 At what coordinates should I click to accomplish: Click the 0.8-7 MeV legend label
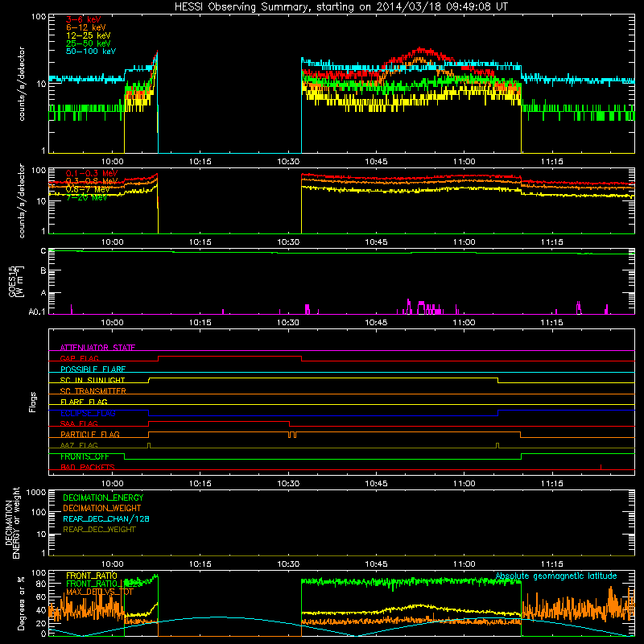[88, 189]
